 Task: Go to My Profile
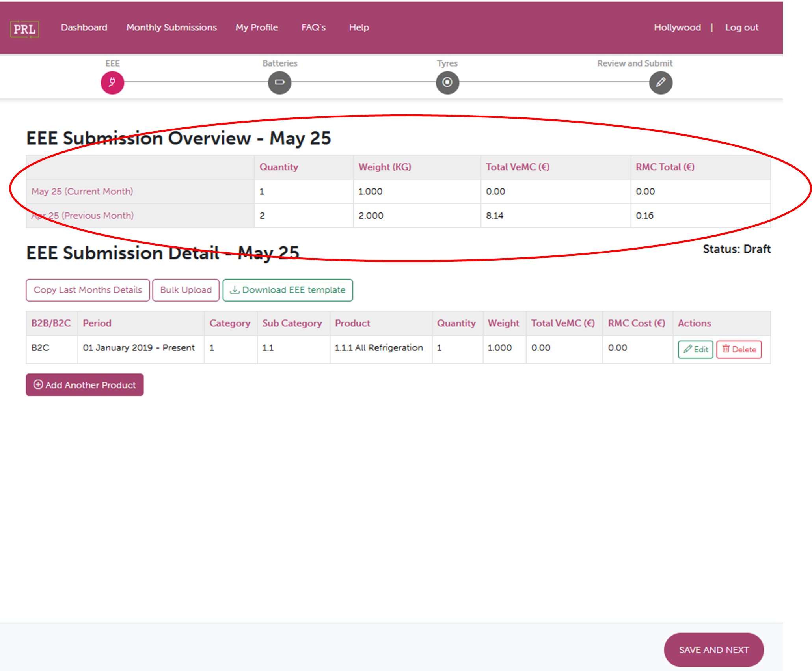(256, 28)
